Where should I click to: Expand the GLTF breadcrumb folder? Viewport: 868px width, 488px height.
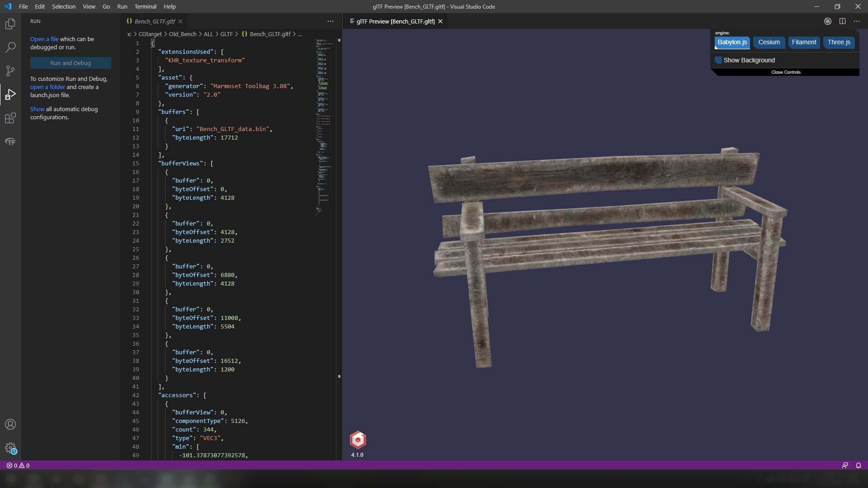[226, 34]
